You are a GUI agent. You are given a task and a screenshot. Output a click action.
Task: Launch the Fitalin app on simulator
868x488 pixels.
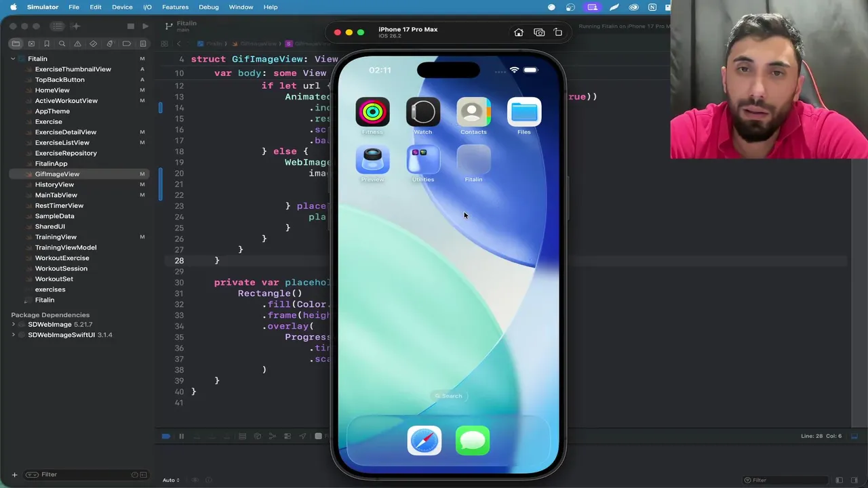473,160
